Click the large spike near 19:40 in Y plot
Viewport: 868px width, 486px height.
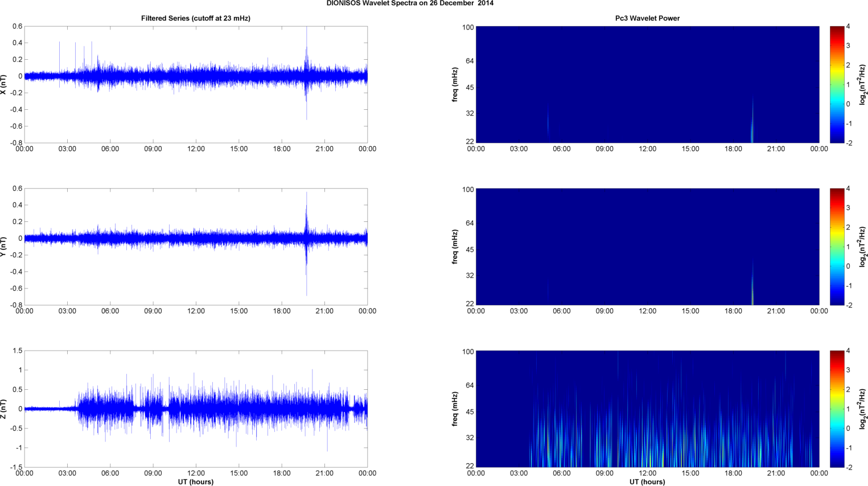click(x=306, y=244)
